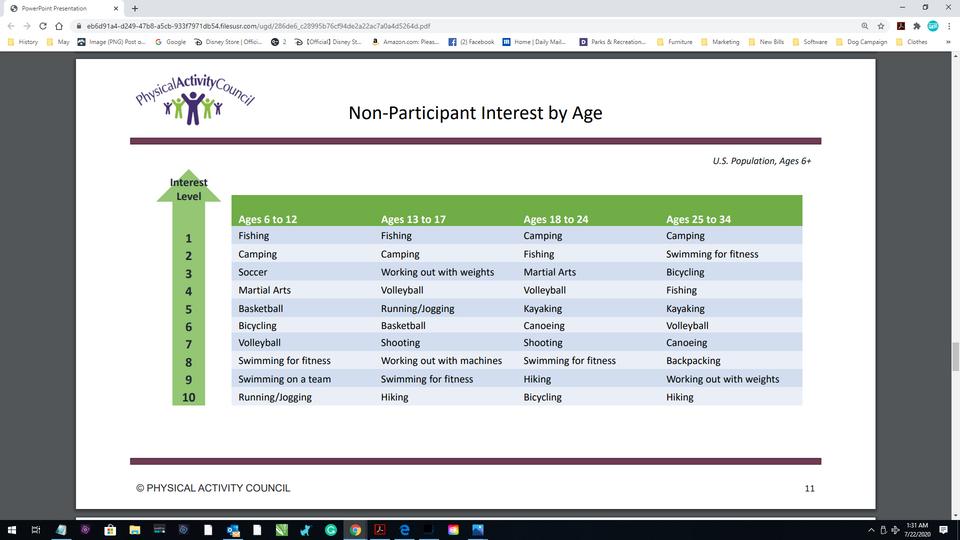The width and height of the screenshot is (960, 540).
Task: Click the 'U.S. Population, Ages 6+' note
Action: (762, 161)
